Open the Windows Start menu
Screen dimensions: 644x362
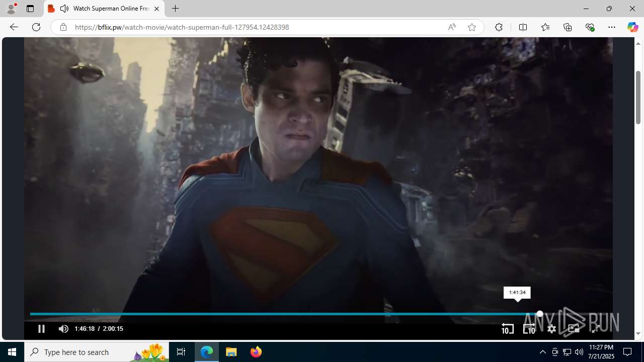click(12, 352)
